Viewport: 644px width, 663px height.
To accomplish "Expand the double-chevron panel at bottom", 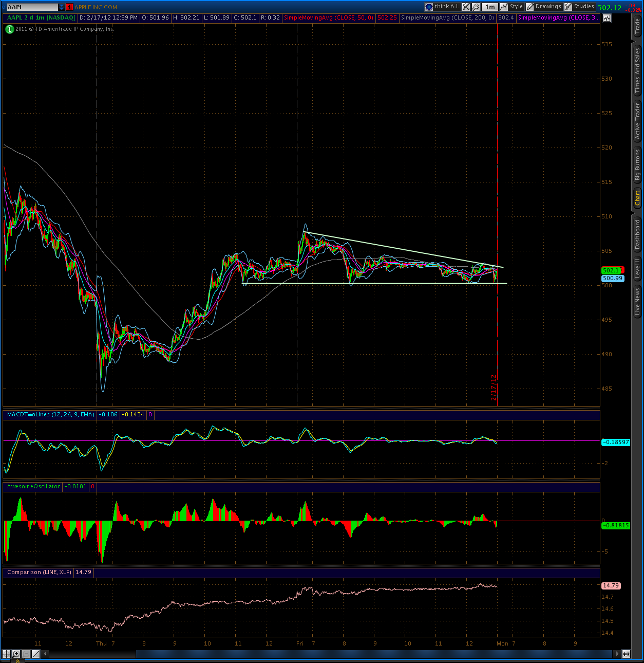I will (17, 661).
